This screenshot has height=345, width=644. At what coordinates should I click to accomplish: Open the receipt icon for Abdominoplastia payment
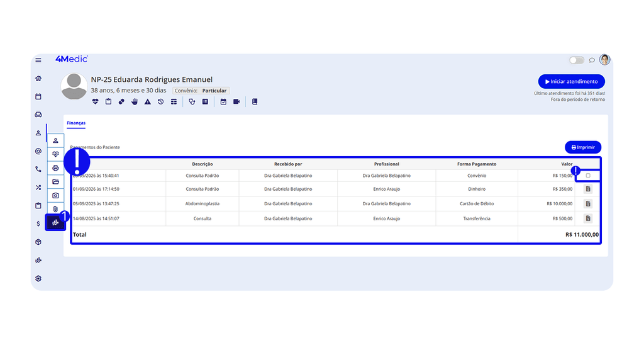tap(588, 203)
